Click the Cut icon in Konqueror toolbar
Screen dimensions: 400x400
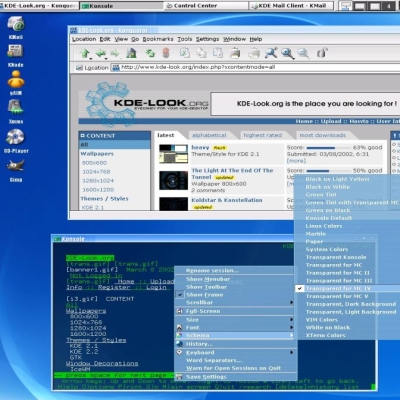click(185, 53)
